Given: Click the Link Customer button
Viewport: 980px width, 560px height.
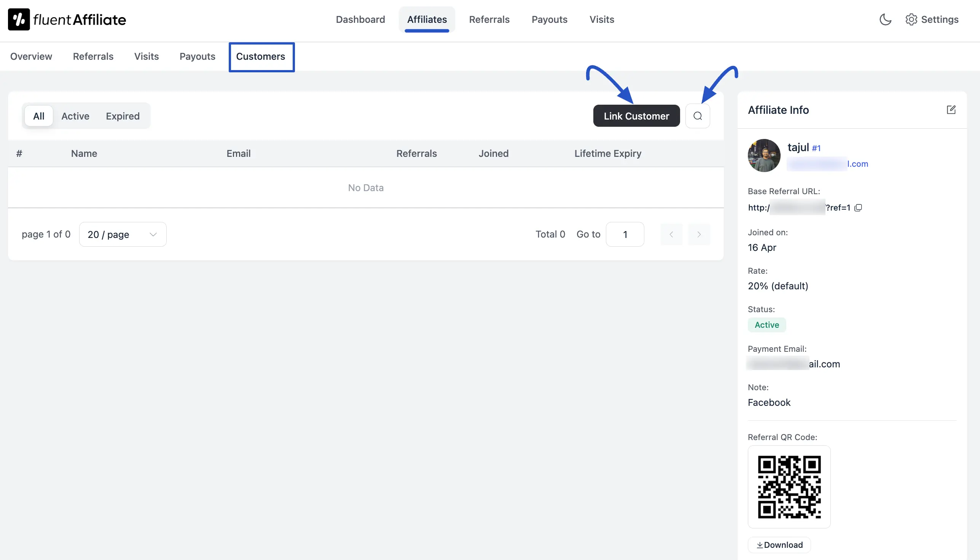Looking at the screenshot, I should pyautogui.click(x=636, y=116).
